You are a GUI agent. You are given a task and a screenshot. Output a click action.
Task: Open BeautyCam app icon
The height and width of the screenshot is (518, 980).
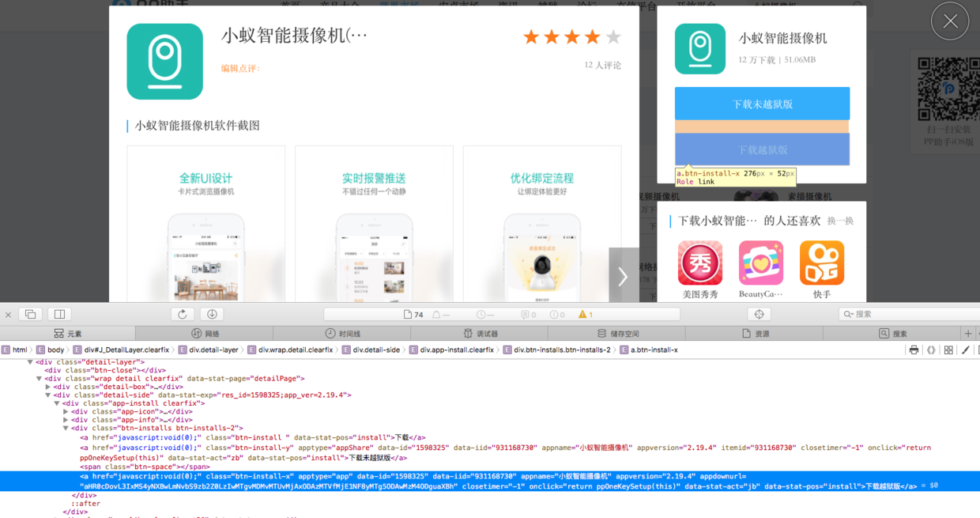click(761, 263)
